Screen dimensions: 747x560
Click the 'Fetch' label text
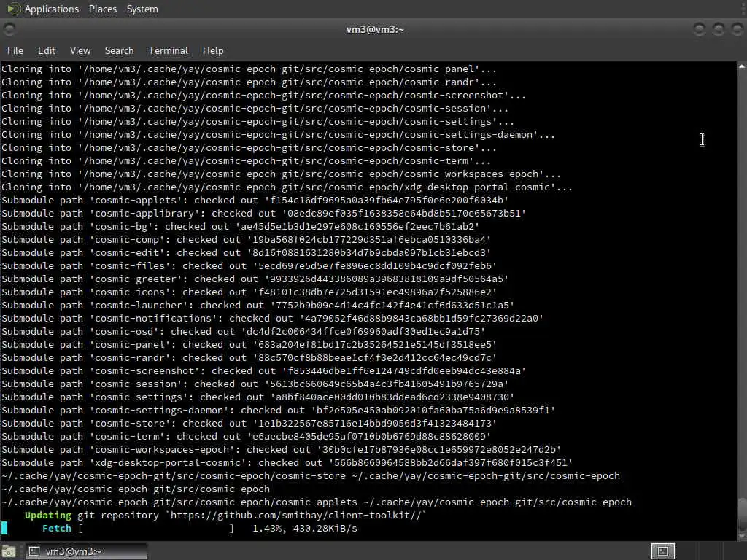(x=57, y=528)
